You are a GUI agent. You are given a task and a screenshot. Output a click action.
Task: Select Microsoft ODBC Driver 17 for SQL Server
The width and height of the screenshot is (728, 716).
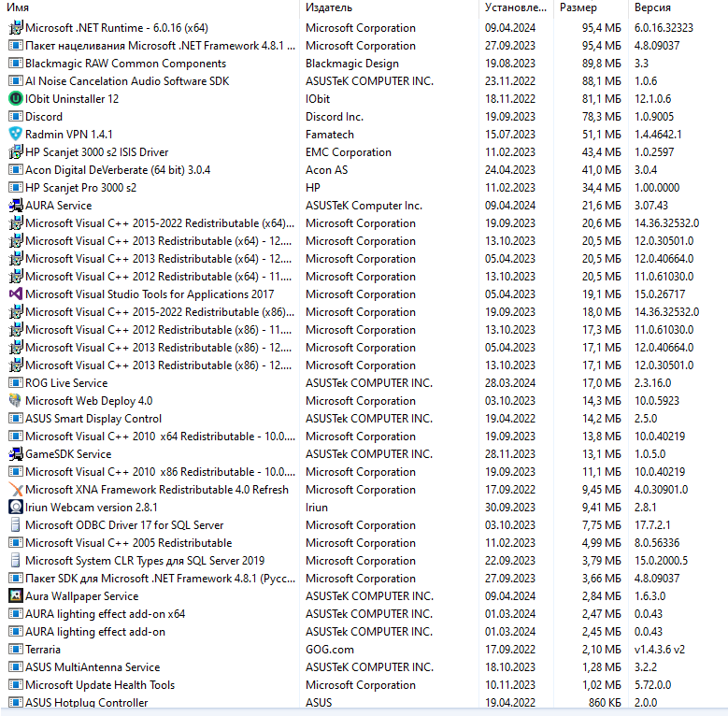[x=124, y=524]
